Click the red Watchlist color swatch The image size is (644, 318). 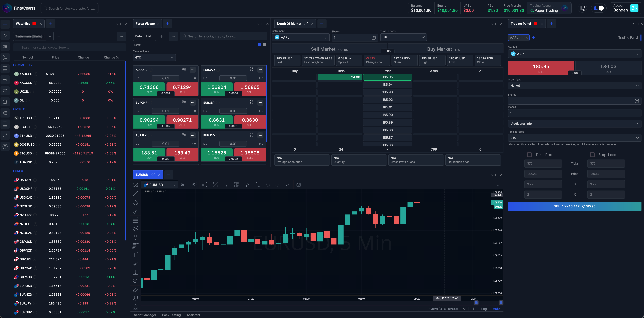click(34, 24)
